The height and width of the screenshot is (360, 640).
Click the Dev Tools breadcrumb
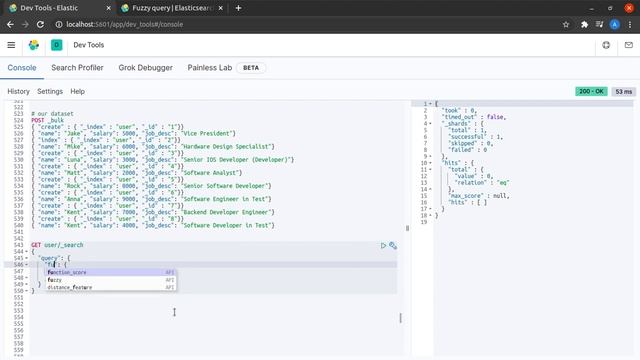click(89, 45)
